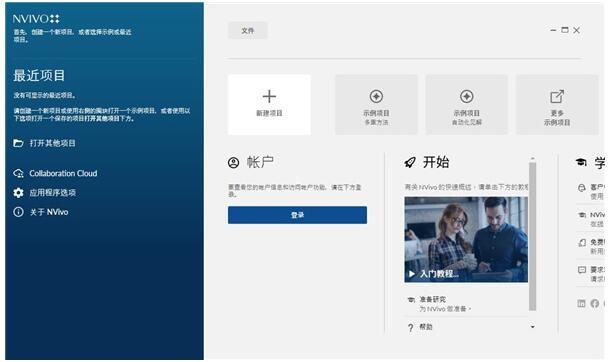Minimize the NVivo window
The image size is (609, 362).
click(553, 30)
